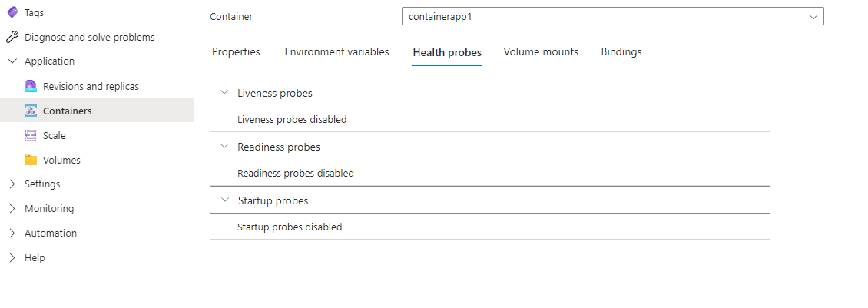Viewport: 868px width, 308px height.
Task: Open the Volume mounts tab
Action: (541, 52)
